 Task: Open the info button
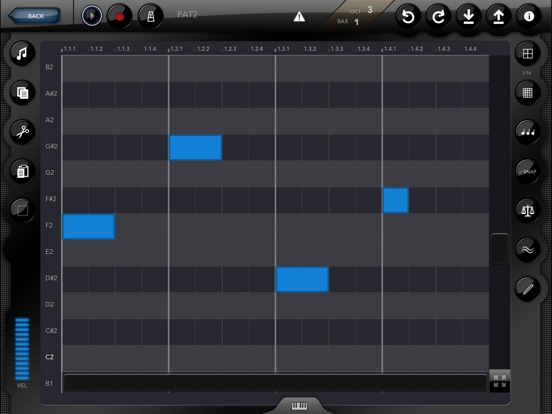pyautogui.click(x=529, y=17)
